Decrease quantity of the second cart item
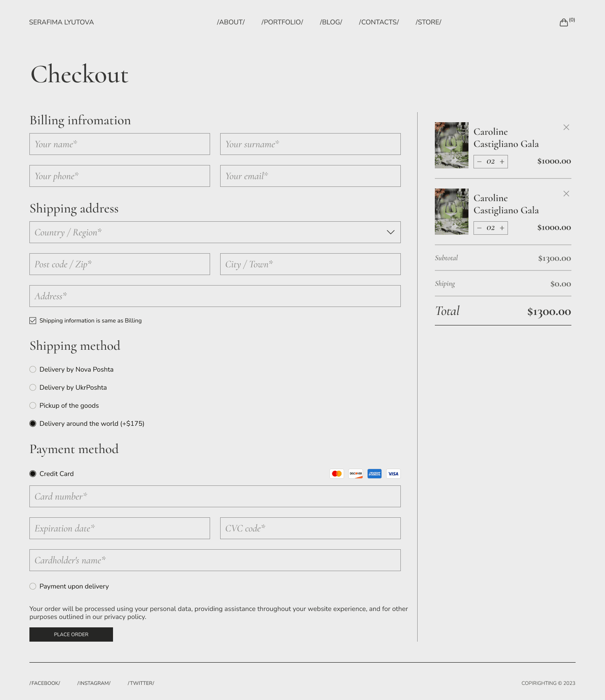This screenshot has height=700, width=605. (479, 228)
